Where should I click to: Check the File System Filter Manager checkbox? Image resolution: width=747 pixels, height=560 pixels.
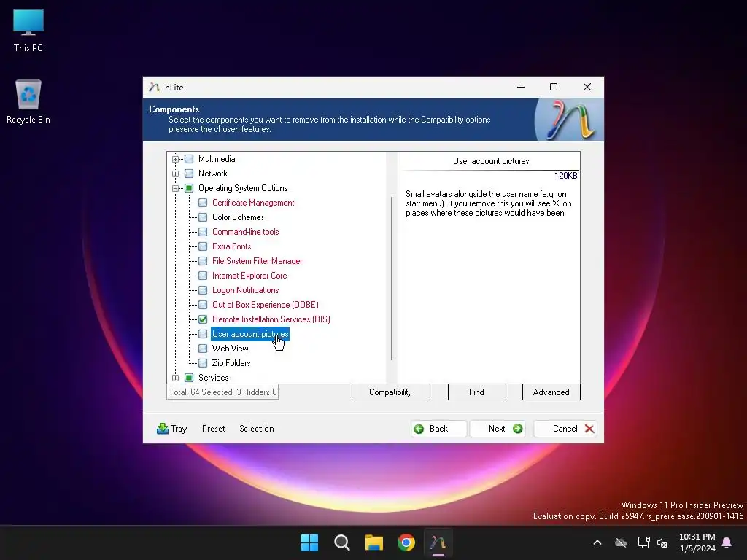(x=203, y=261)
